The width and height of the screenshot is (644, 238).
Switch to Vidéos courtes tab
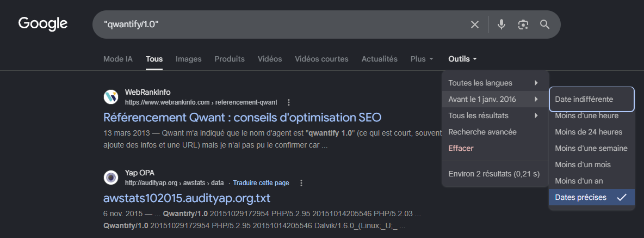pos(321,59)
